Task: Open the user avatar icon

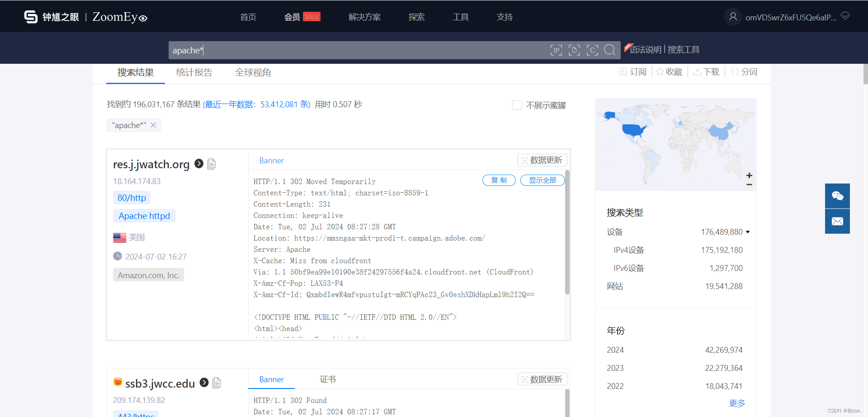Action: tap(733, 17)
